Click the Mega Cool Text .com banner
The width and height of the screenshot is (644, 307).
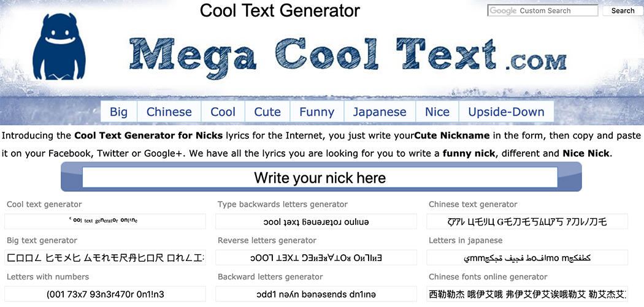tap(348, 56)
